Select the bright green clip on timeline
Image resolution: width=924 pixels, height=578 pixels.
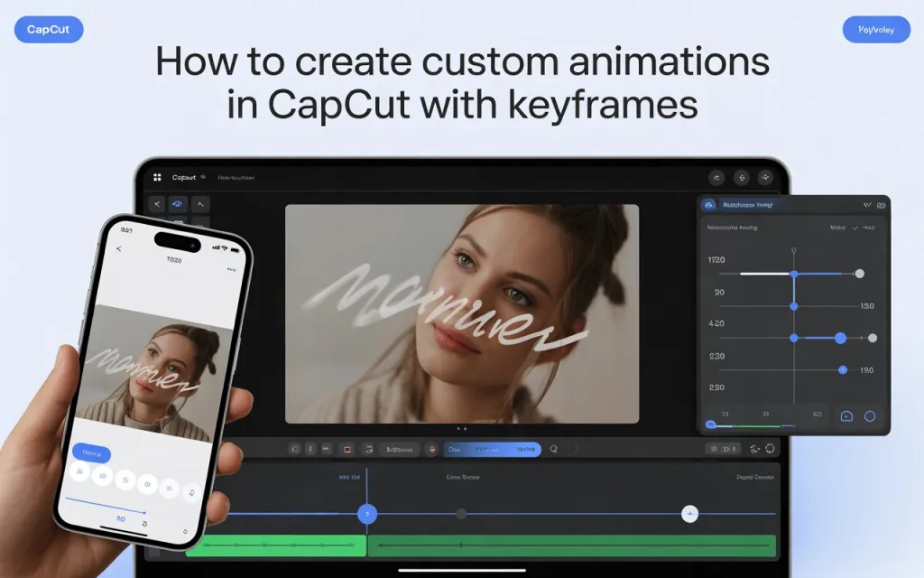pyautogui.click(x=276, y=545)
